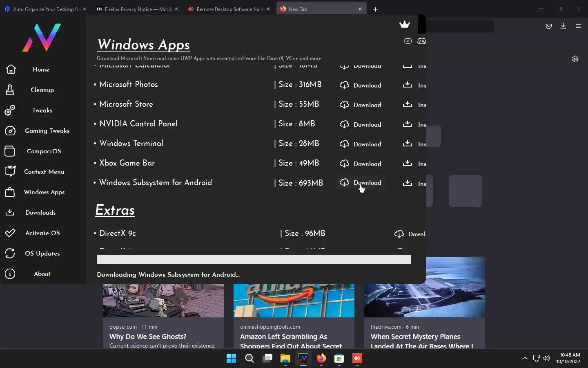The height and width of the screenshot is (368, 588).
Task: Open the Tweaks gears section
Action: [42, 110]
